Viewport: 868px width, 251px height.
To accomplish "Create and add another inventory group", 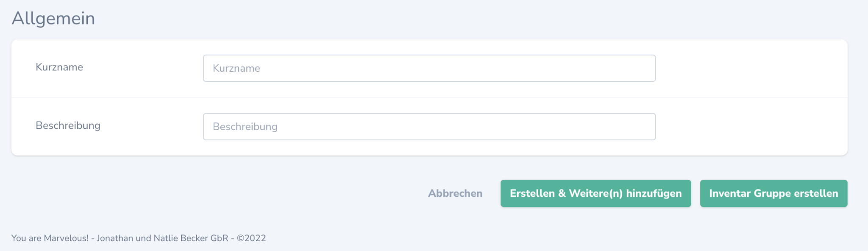I will (595, 193).
